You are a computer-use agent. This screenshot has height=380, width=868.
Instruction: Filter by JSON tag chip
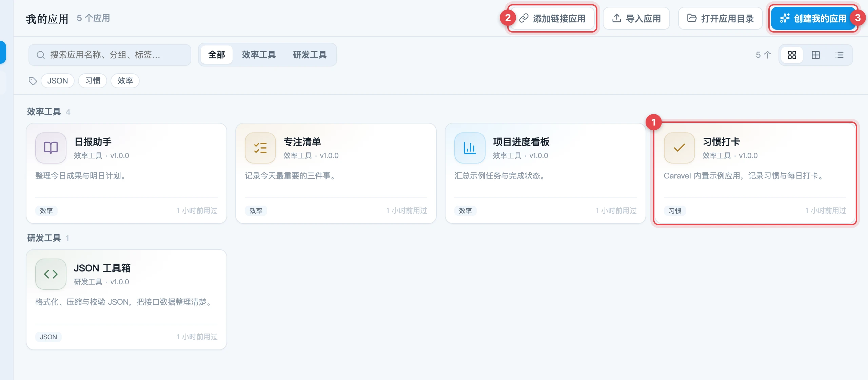(58, 81)
